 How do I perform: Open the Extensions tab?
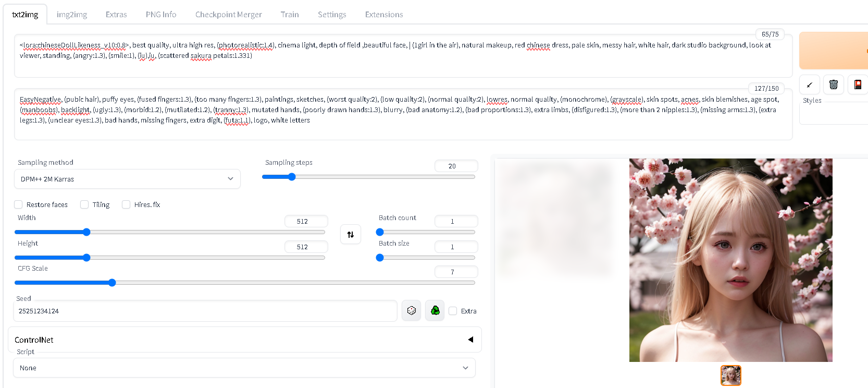point(384,15)
